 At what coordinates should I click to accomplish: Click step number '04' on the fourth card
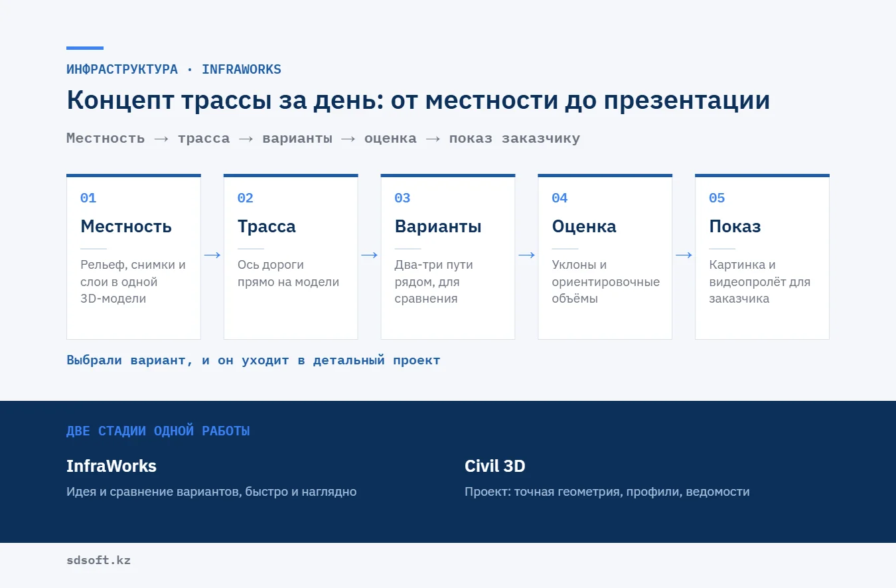point(560,198)
